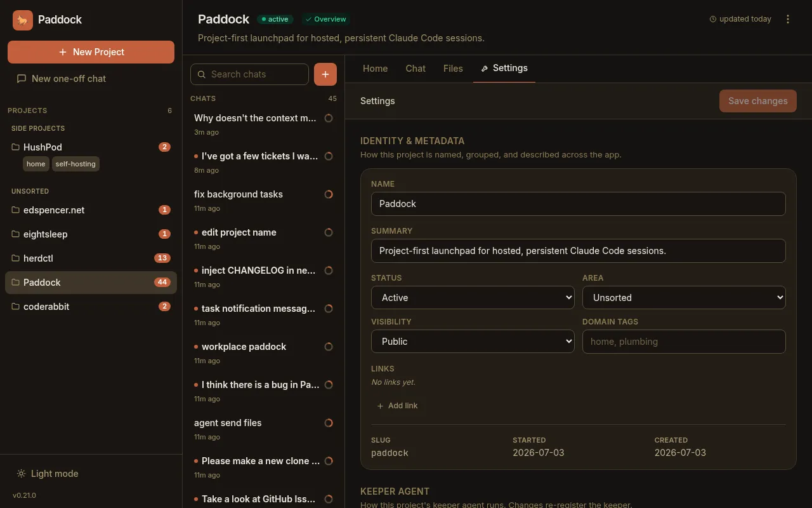Open the three-dot project menu
Viewport: 812px width, 508px height.
pyautogui.click(x=788, y=19)
